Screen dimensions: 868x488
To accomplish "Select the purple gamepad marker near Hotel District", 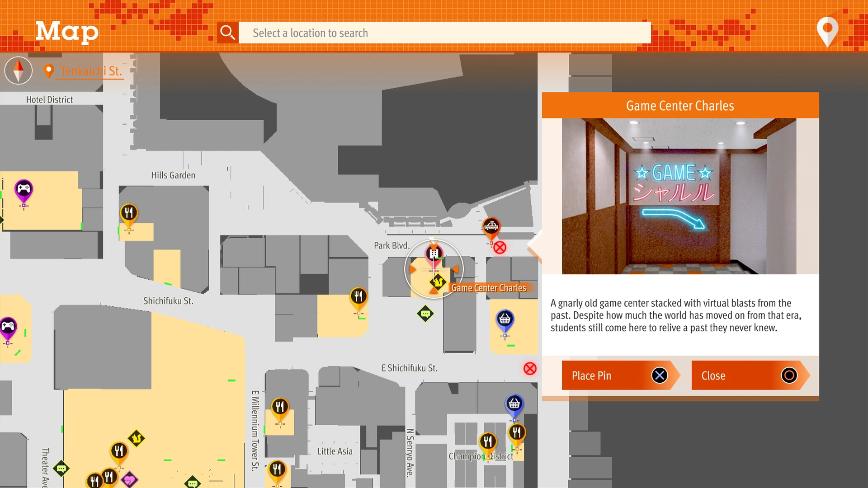I will click(24, 189).
